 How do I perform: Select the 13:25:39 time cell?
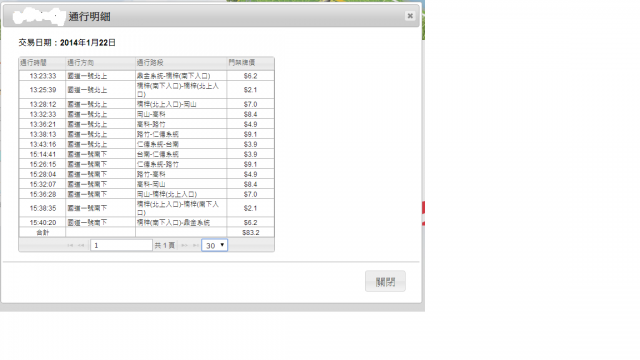42,90
